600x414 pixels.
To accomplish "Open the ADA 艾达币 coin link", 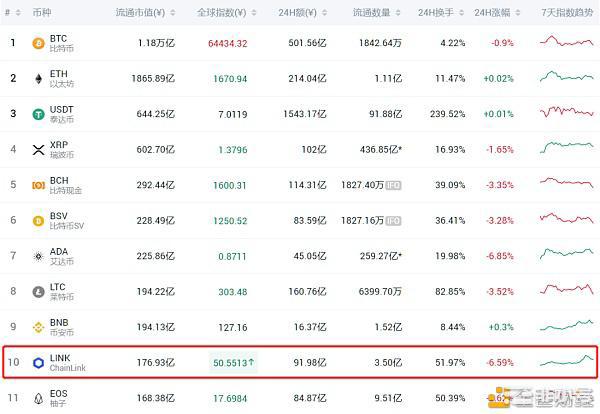I will click(x=61, y=256).
